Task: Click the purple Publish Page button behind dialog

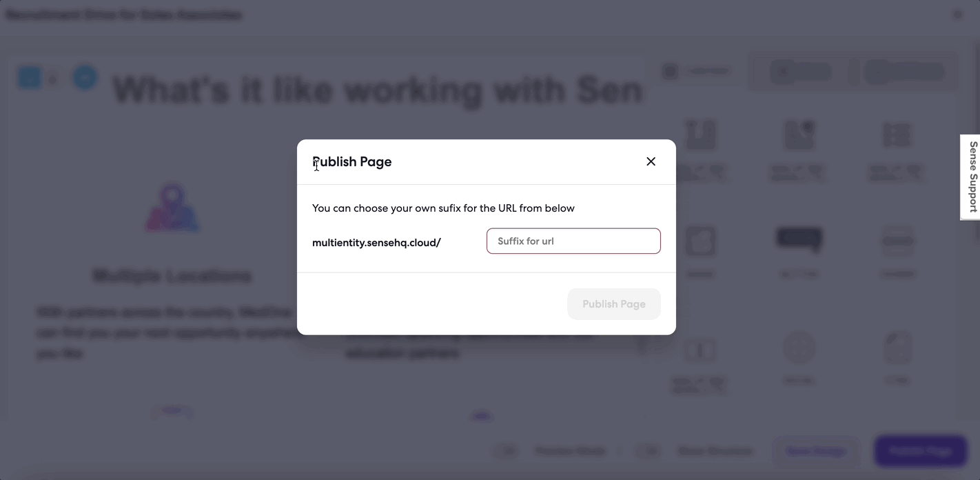Action: pos(921,451)
